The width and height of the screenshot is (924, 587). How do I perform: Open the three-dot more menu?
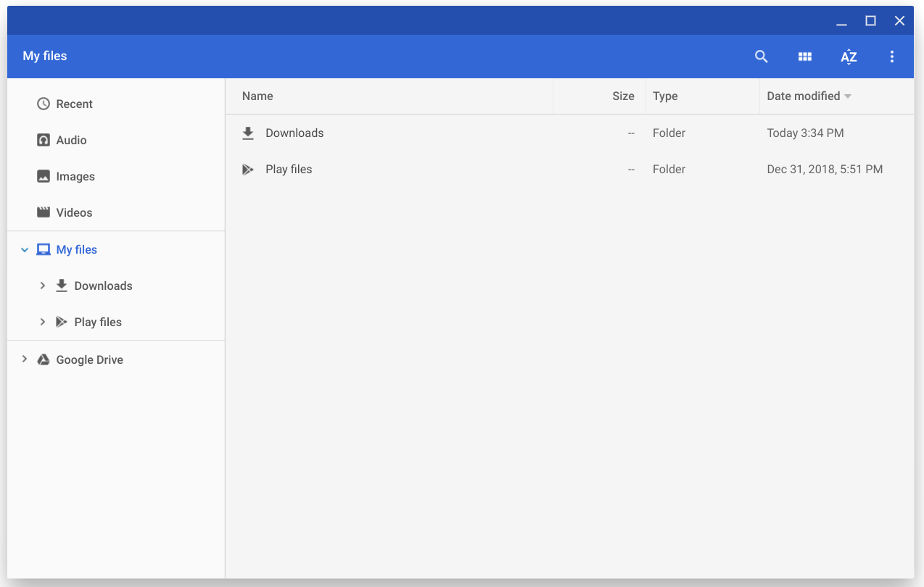[x=892, y=57]
